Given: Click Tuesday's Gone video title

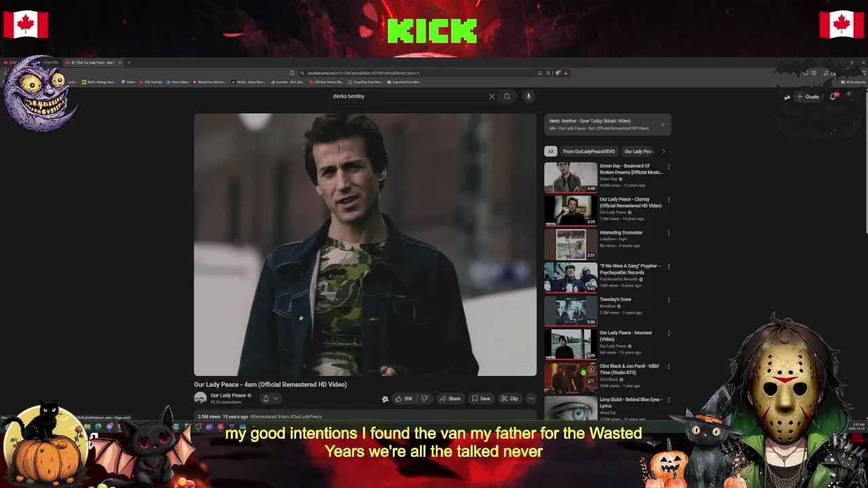Looking at the screenshot, I should (x=615, y=300).
